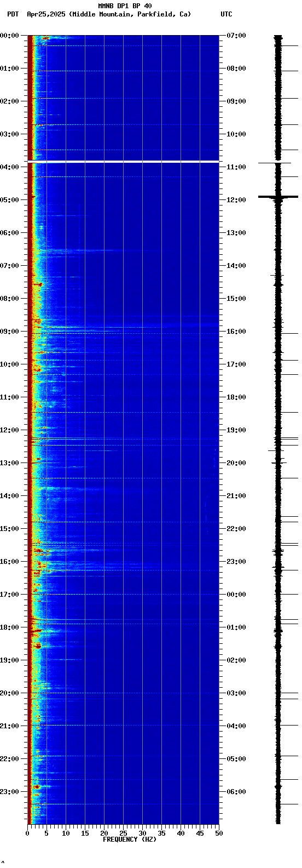Click the PDT axis label '01:00'
Viewport: 302px width, 868px height.
point(9,68)
